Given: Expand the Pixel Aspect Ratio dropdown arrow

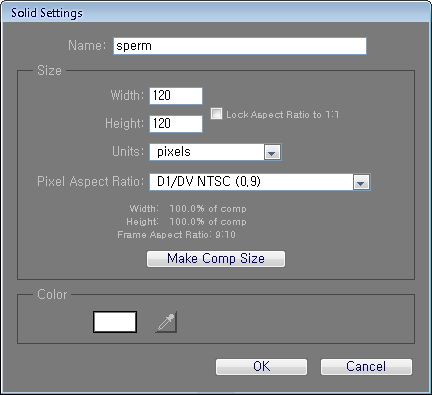Looking at the screenshot, I should [x=361, y=182].
